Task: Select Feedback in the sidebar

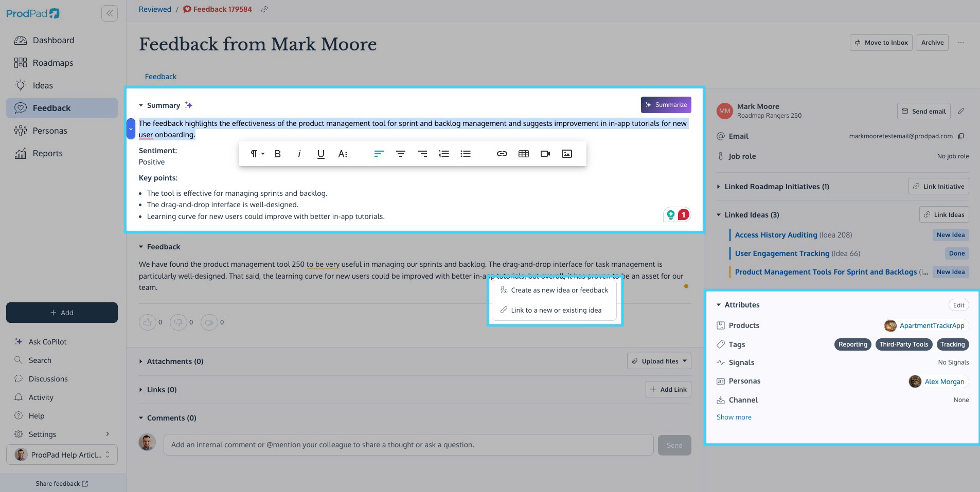Action: click(62, 108)
